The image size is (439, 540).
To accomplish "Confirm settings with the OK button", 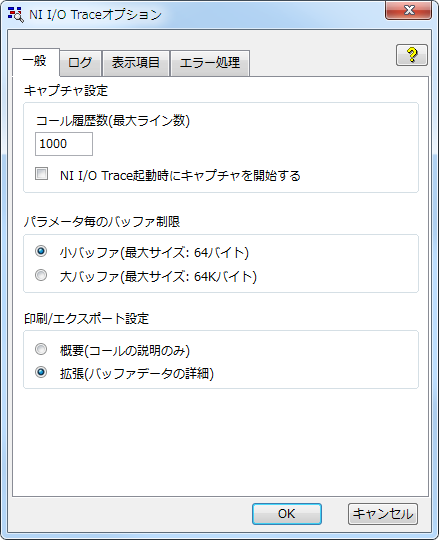I will (x=287, y=514).
